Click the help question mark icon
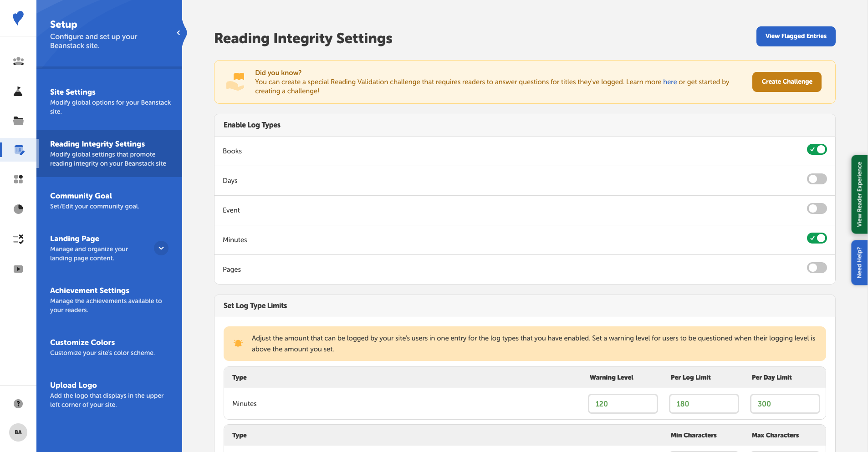Screen dimensions: 868x452 (x=18, y=403)
